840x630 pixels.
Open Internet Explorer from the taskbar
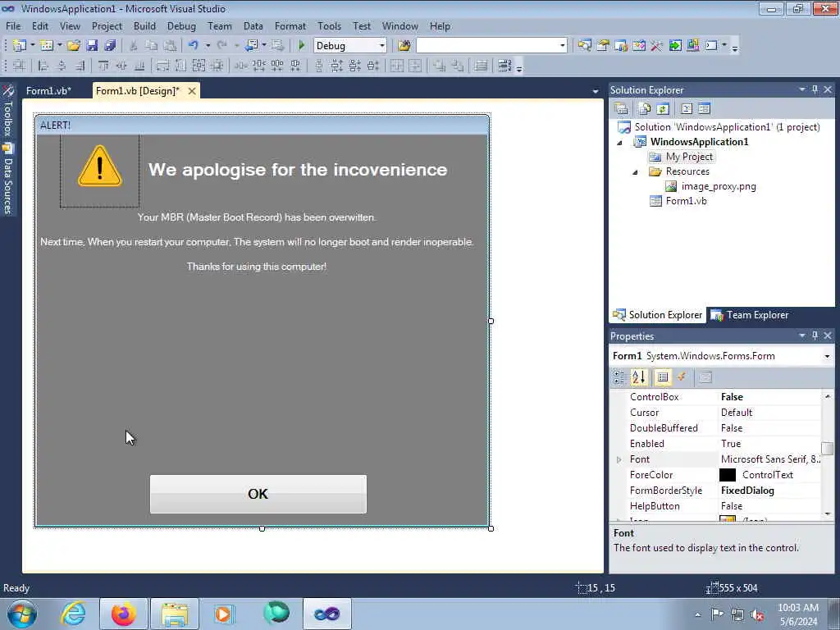tap(72, 614)
